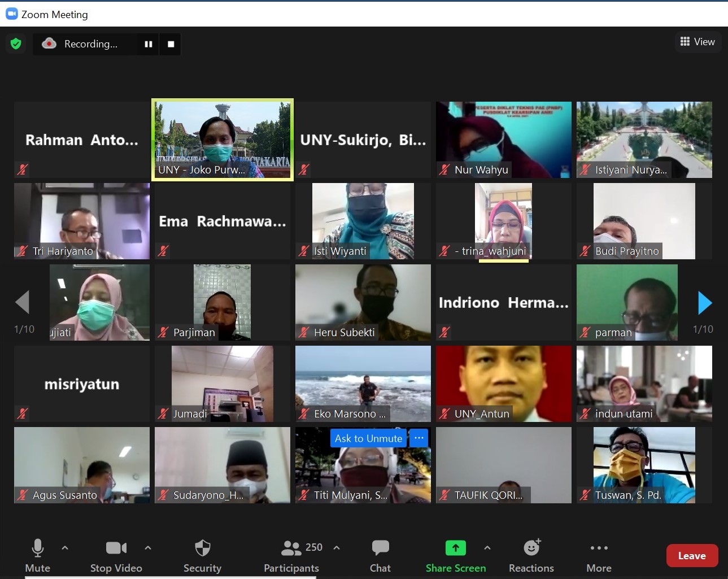Click the muted mic icon on Ema Rachmawa...
The image size is (728, 579).
[163, 250]
